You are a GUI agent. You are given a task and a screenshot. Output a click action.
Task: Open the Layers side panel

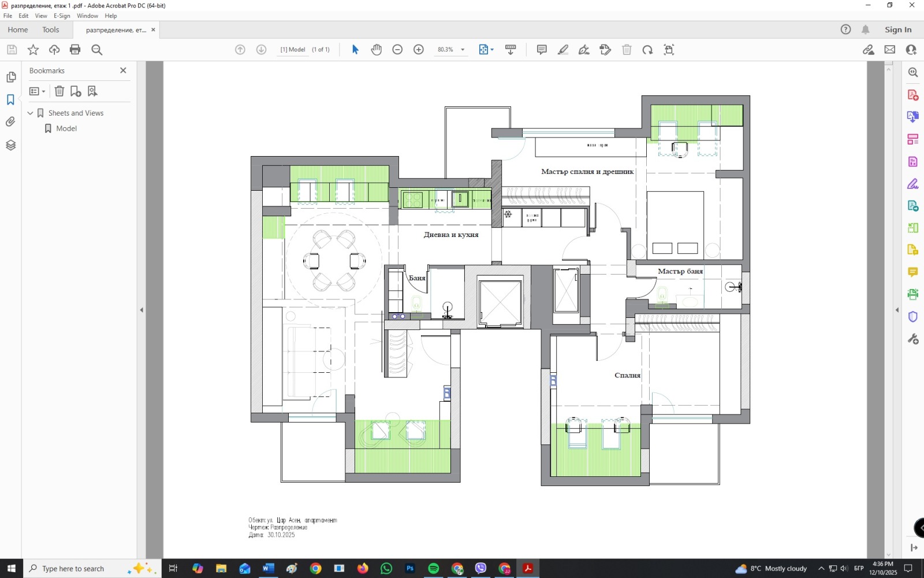point(10,145)
